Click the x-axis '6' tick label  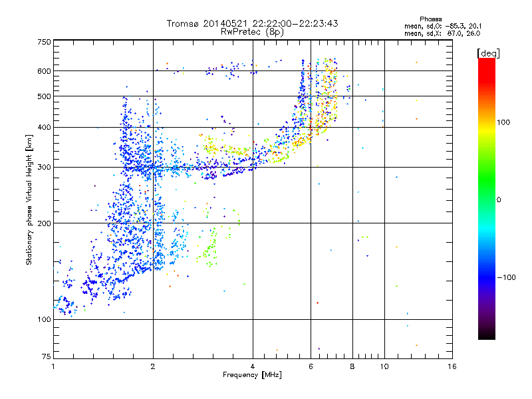pos(311,366)
